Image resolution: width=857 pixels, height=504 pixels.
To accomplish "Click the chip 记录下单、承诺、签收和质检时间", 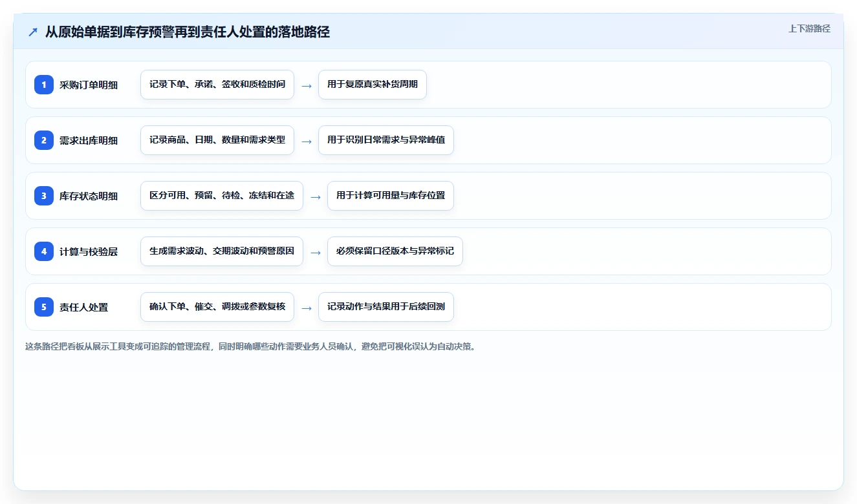I will coord(217,85).
